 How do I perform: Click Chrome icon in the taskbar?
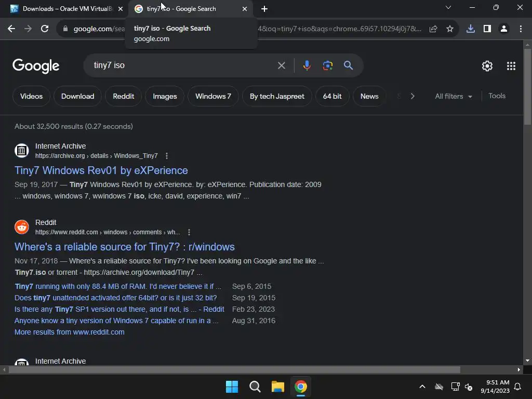coord(301,387)
